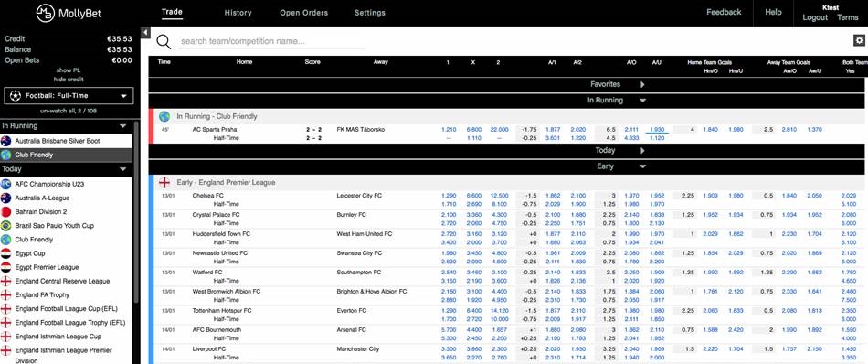The height and width of the screenshot is (364, 868).
Task: Click the England flag beside England FA Trophy
Action: coord(6,294)
